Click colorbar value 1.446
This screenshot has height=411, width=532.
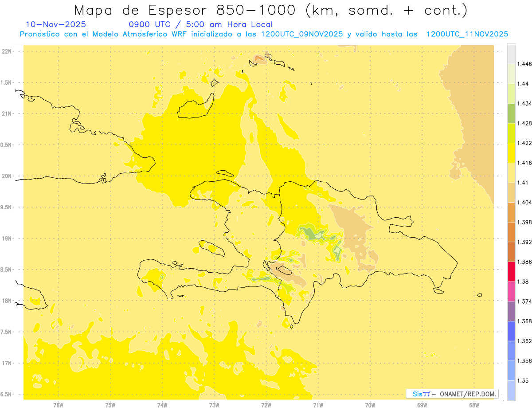(524, 64)
